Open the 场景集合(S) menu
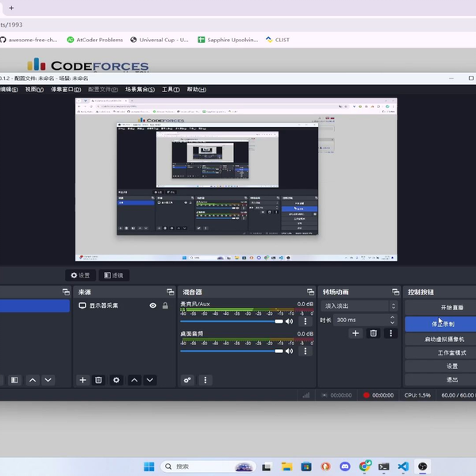 click(142, 90)
